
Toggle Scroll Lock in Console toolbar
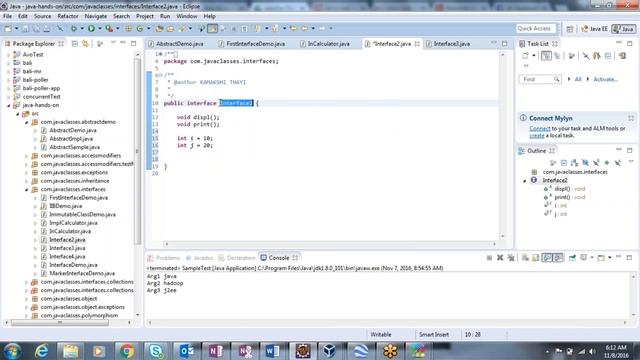click(536, 258)
